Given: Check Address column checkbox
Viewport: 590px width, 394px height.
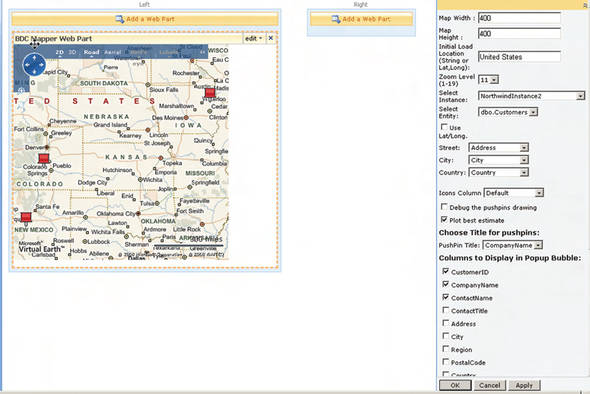Looking at the screenshot, I should pos(446,323).
